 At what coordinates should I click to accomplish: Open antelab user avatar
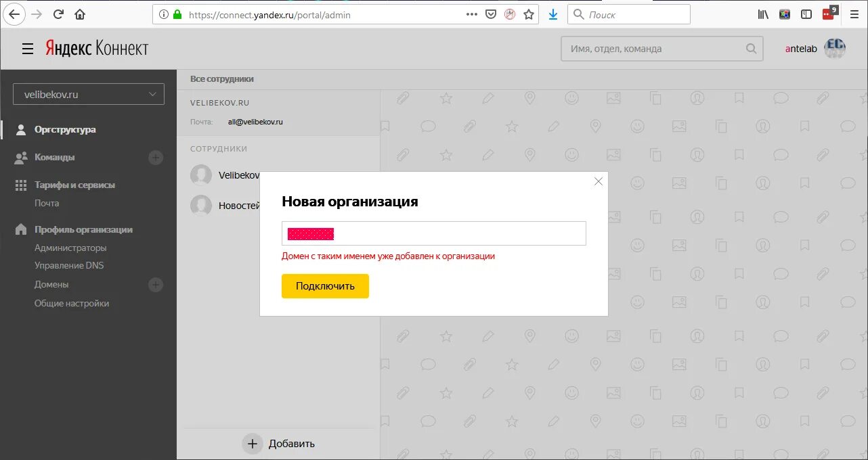(x=834, y=48)
